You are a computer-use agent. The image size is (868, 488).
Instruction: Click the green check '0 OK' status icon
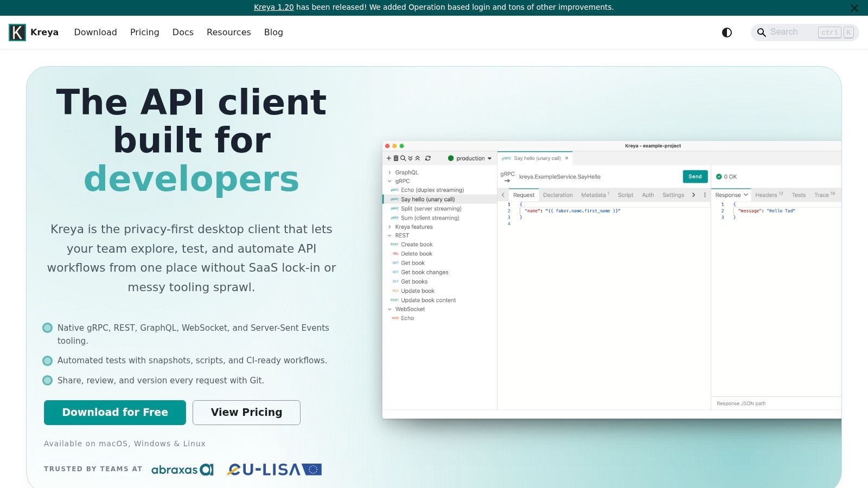point(719,177)
